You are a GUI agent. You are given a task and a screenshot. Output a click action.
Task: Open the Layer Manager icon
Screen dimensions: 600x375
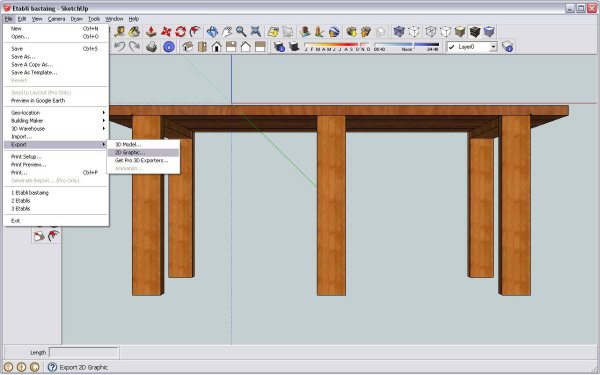[x=507, y=47]
